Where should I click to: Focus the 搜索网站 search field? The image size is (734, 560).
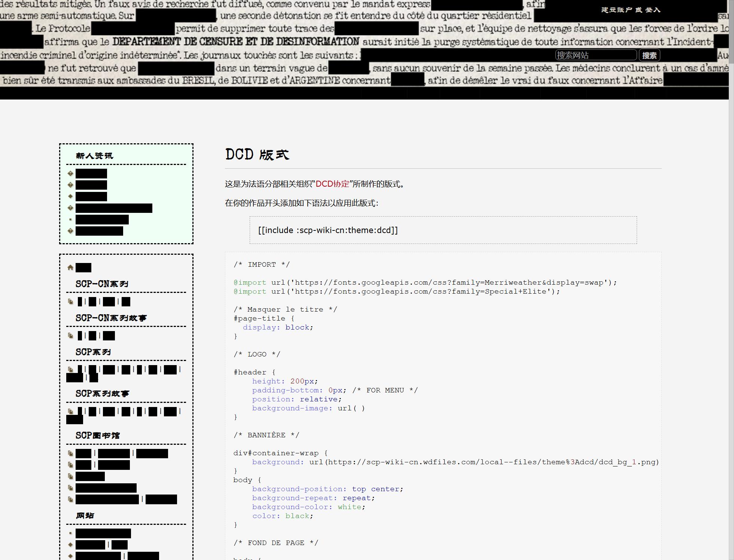pos(596,55)
